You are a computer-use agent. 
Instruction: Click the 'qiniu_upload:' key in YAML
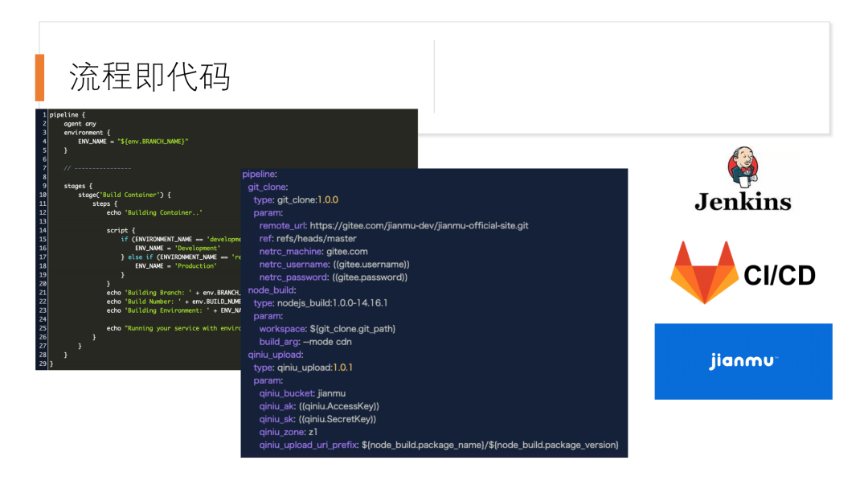[275, 355]
